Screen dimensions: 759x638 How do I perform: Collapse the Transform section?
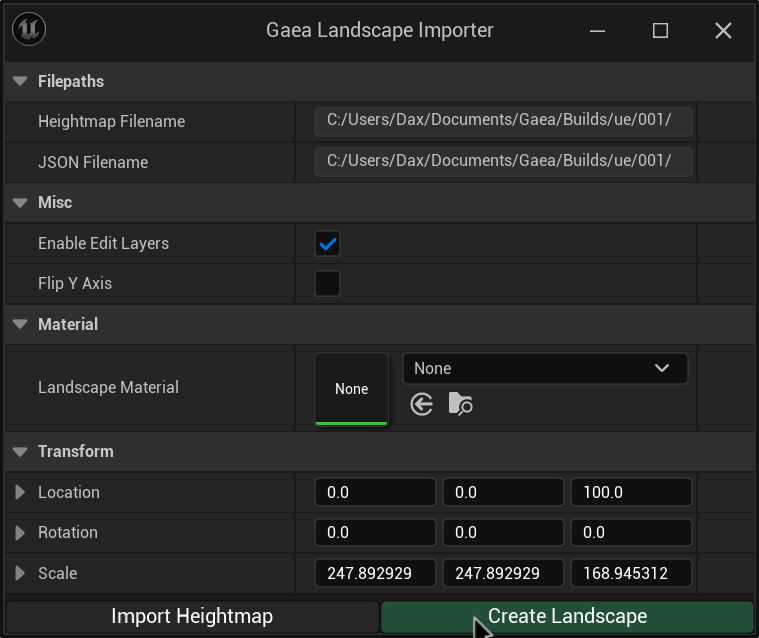(20, 452)
